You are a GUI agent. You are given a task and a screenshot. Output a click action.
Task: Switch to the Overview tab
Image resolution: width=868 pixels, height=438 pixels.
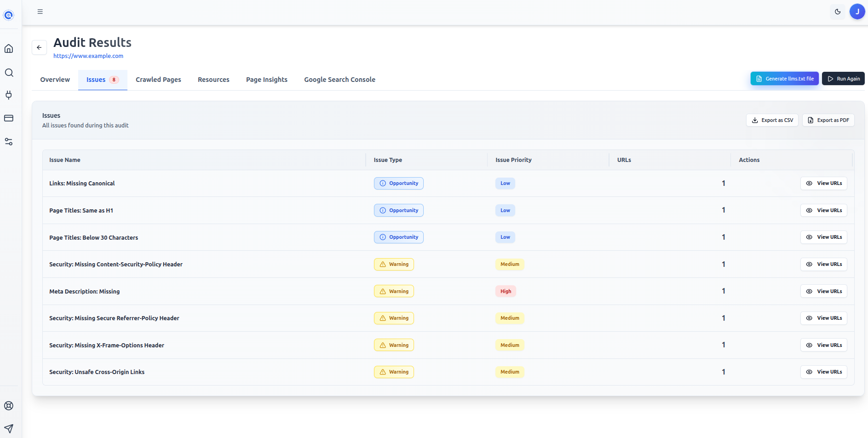[55, 79]
